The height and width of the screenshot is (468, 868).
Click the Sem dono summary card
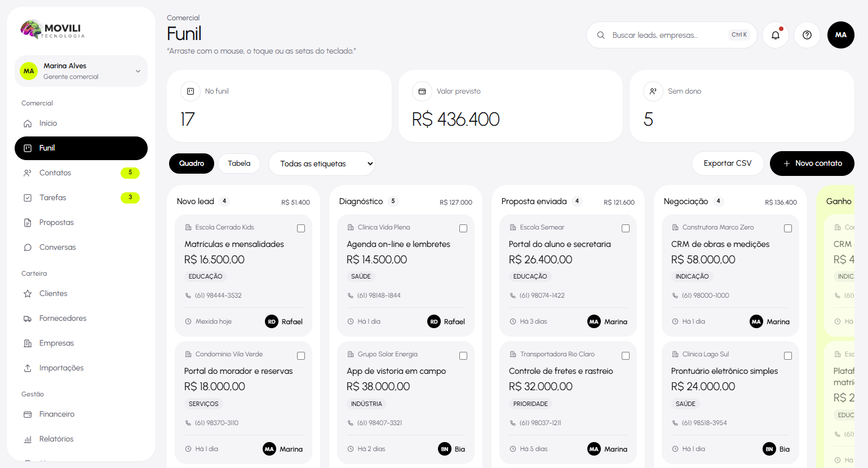coord(742,106)
